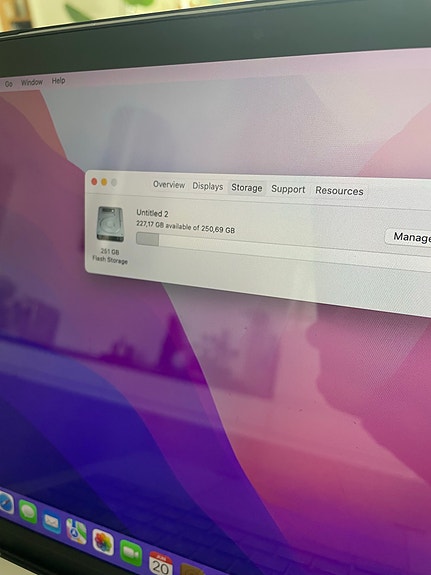Click the storage usage bar
The width and height of the screenshot is (431, 575).
point(257,245)
